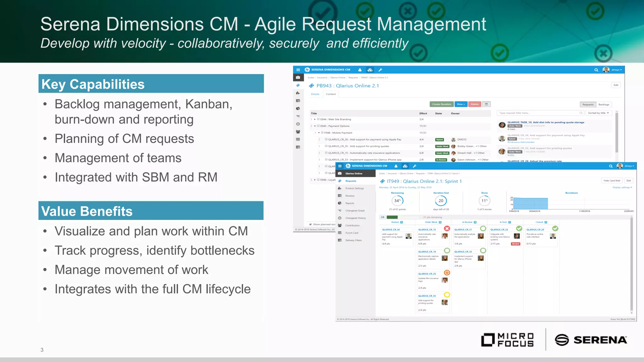Click the red Delete button

click(475, 104)
